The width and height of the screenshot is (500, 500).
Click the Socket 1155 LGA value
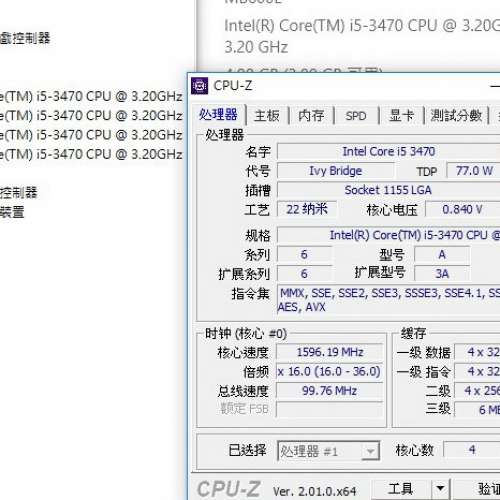[x=389, y=190]
